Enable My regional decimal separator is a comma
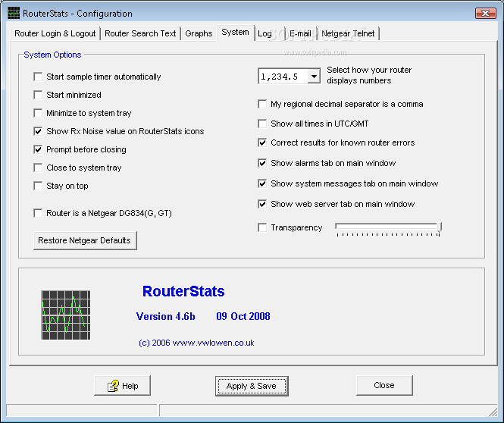The width and height of the screenshot is (504, 423). click(262, 104)
